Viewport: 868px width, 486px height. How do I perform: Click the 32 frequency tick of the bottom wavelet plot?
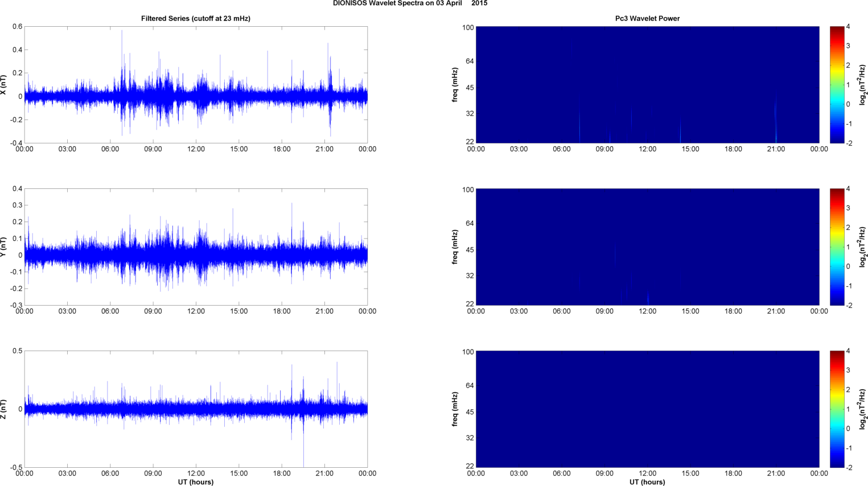[x=470, y=438]
